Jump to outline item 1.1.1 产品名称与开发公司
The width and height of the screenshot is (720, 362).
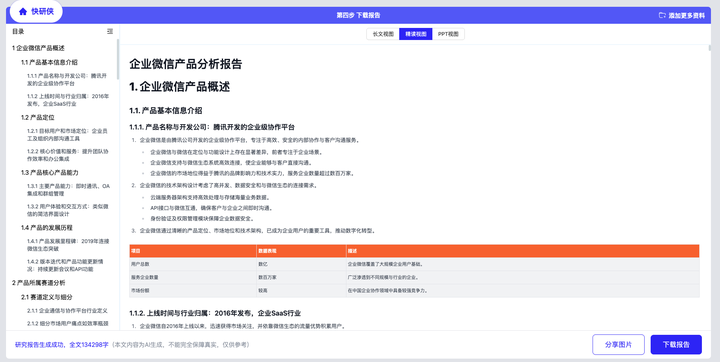pos(68,79)
